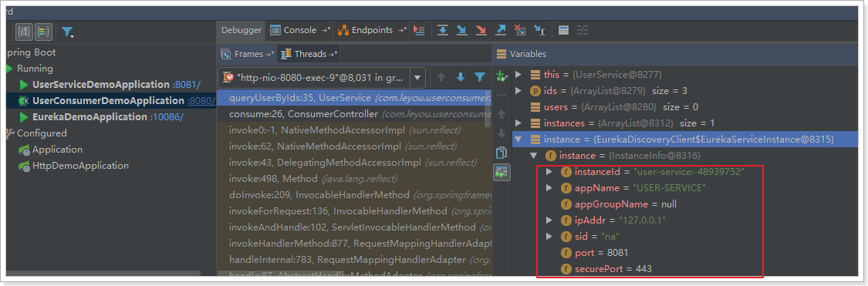The height and width of the screenshot is (286, 868).
Task: Collapse the EurekaServiceInstance instance variable
Action: [x=518, y=139]
